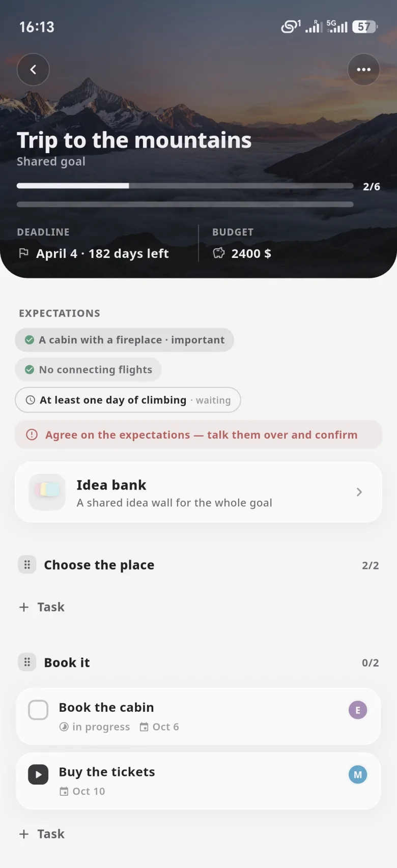Tap the deadline flag icon
This screenshot has width=397, height=868.
pyautogui.click(x=23, y=253)
